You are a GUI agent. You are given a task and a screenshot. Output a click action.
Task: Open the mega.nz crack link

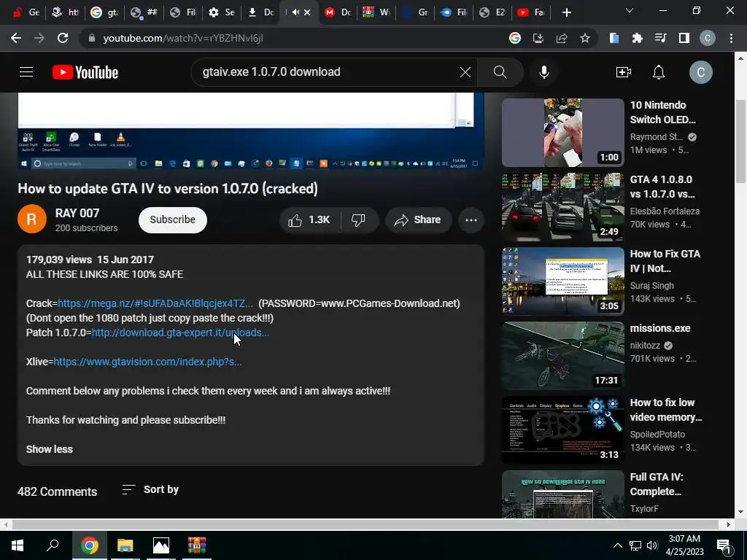155,303
